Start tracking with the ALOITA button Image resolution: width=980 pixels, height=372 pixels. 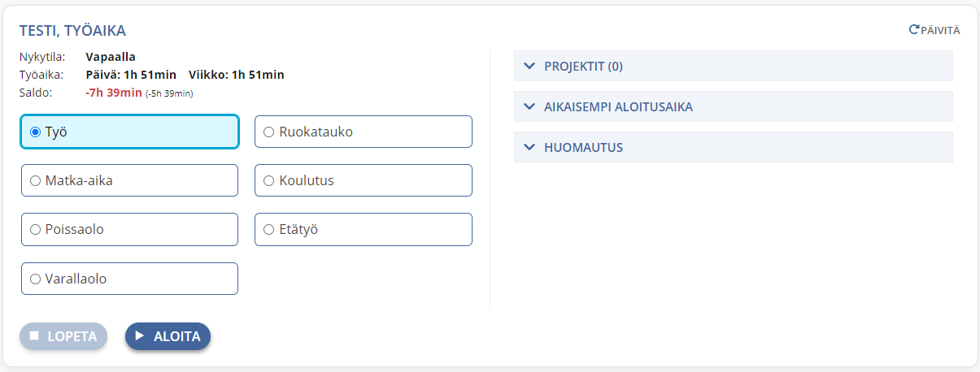168,336
